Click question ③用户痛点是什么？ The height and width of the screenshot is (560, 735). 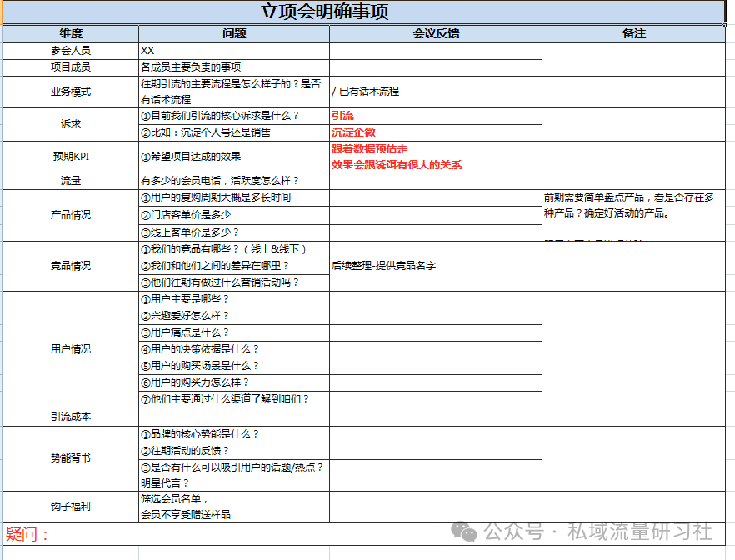click(x=234, y=332)
